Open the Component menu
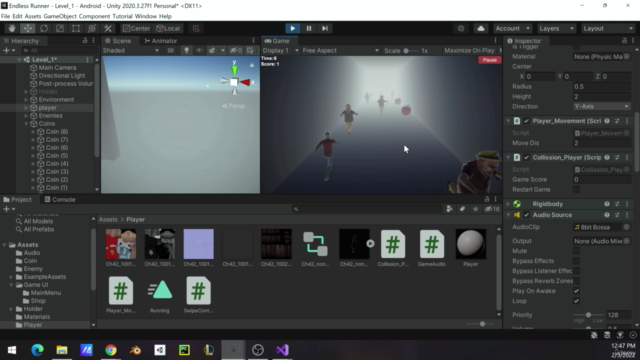This screenshot has width=640, height=360. (x=94, y=16)
